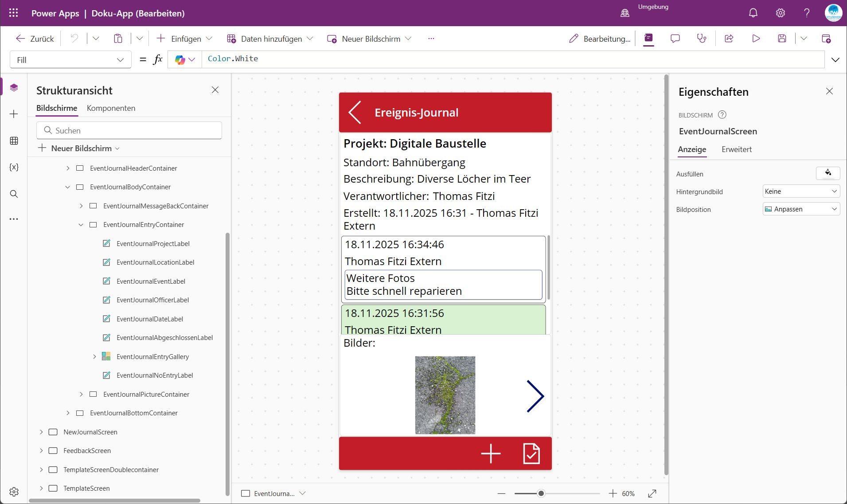The width and height of the screenshot is (847, 504).
Task: Click the Play preview app icon
Action: (x=756, y=39)
